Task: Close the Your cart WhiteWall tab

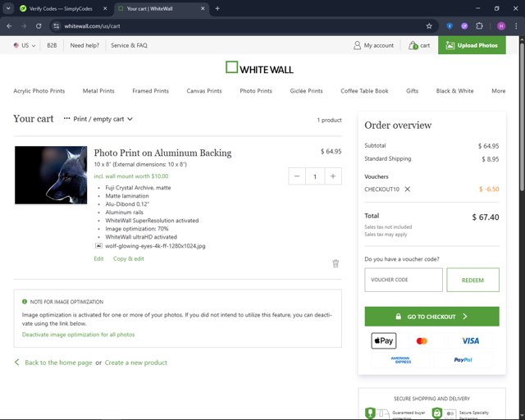Action: (x=203, y=9)
